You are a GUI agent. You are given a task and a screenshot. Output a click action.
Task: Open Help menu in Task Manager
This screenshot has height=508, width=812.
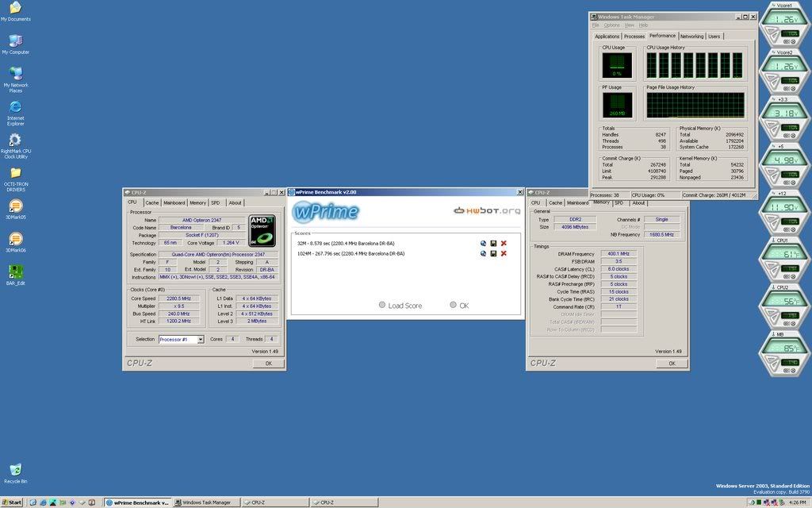(x=643, y=25)
